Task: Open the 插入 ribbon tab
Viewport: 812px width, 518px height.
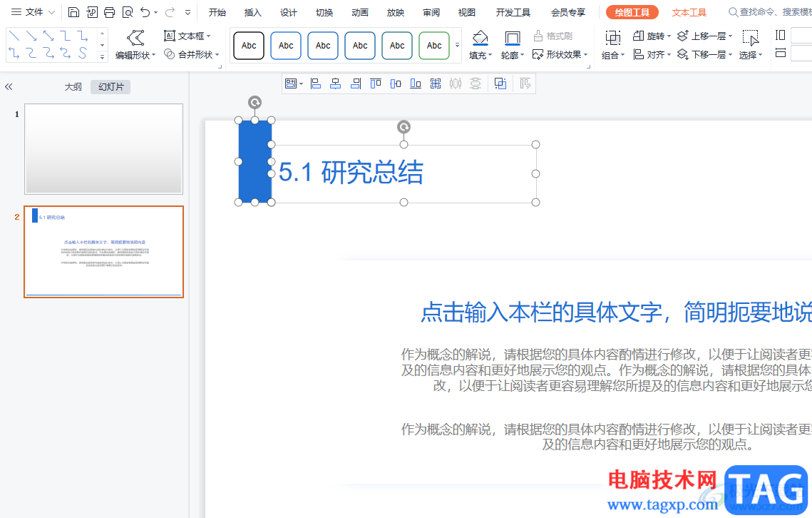Action: point(252,12)
